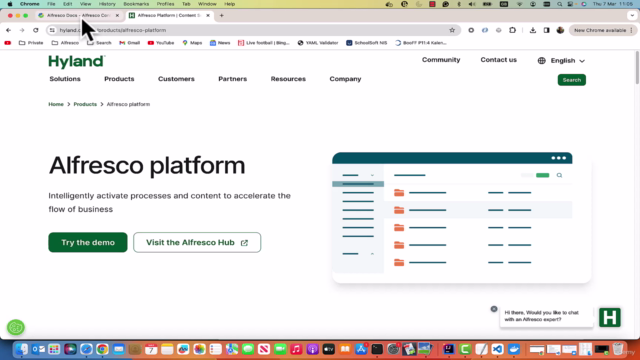This screenshot has height=360, width=640.
Task: Open Google Chrome from the Dock
Action: 102,349
